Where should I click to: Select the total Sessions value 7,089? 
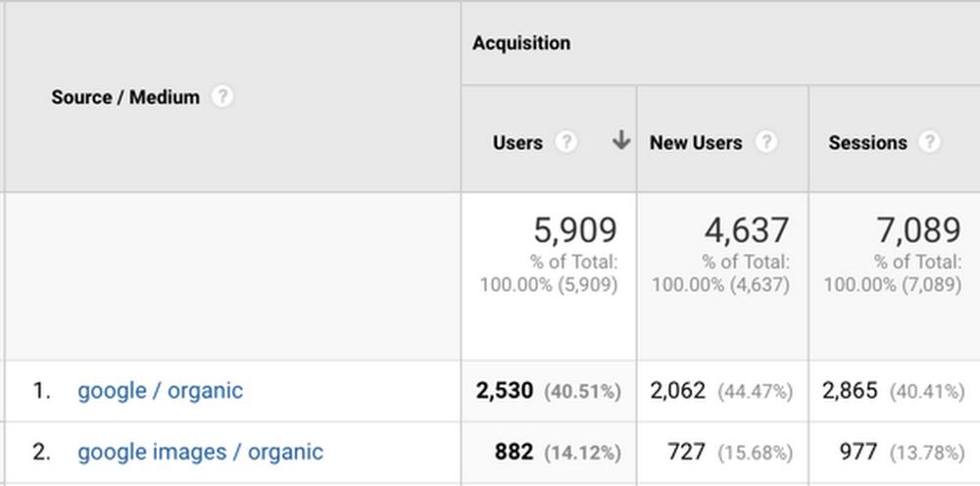pyautogui.click(x=918, y=230)
